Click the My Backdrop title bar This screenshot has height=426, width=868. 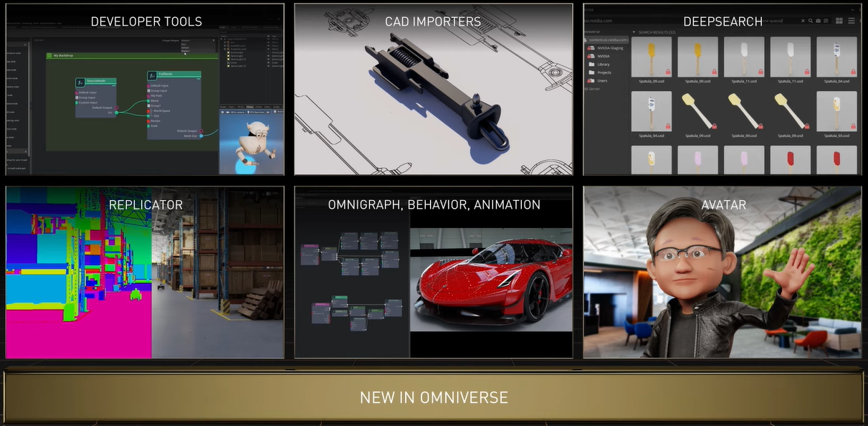click(x=132, y=55)
